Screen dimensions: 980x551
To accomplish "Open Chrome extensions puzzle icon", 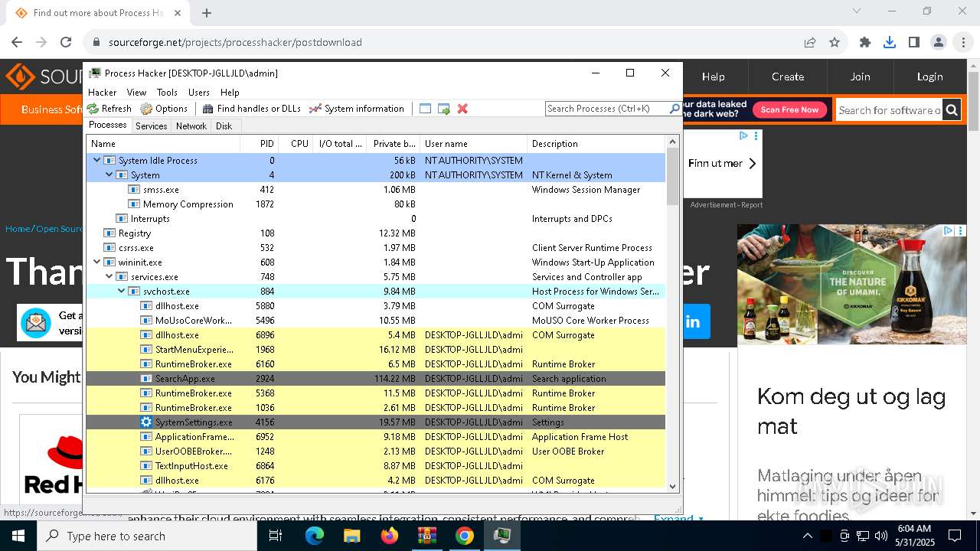I will pos(865,42).
